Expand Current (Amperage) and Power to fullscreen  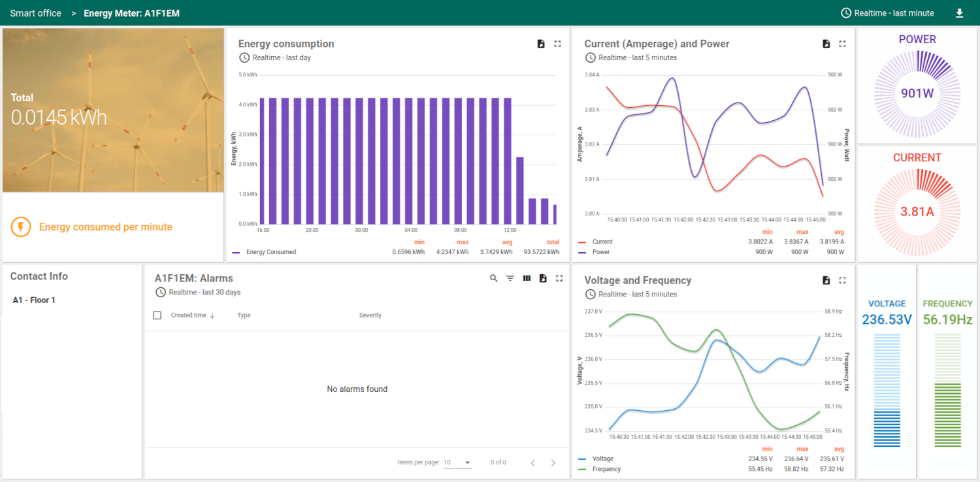coord(842,44)
